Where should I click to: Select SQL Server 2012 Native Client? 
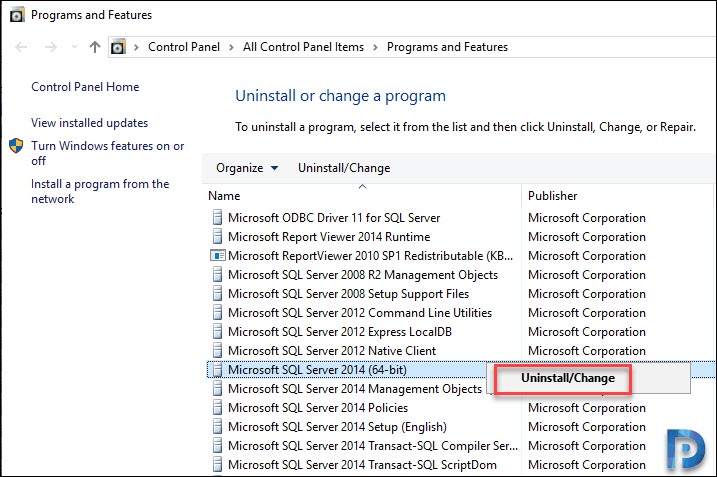point(332,351)
